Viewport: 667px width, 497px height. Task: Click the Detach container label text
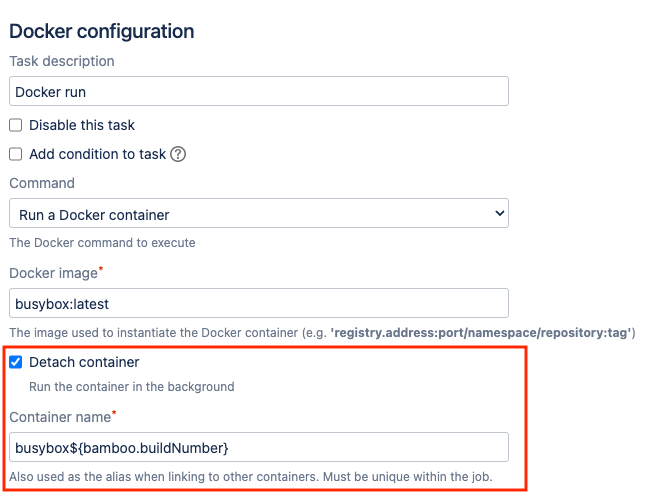point(84,362)
